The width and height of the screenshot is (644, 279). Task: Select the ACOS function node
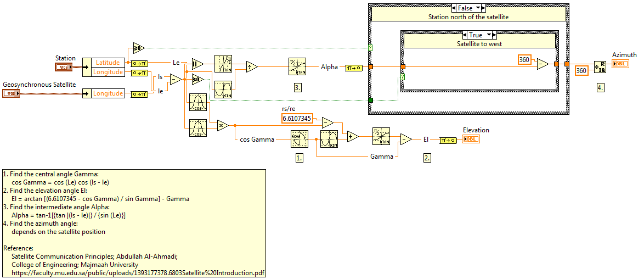pyautogui.click(x=298, y=139)
